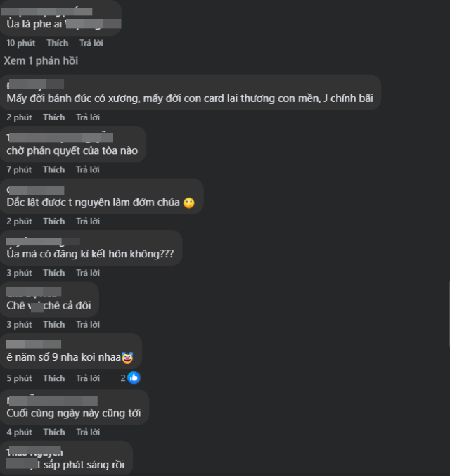Screen dimensions: 450x476
Task: Reply to 'Cuối cùng ngày này cũng tới'
Action: pyautogui.click(x=88, y=432)
